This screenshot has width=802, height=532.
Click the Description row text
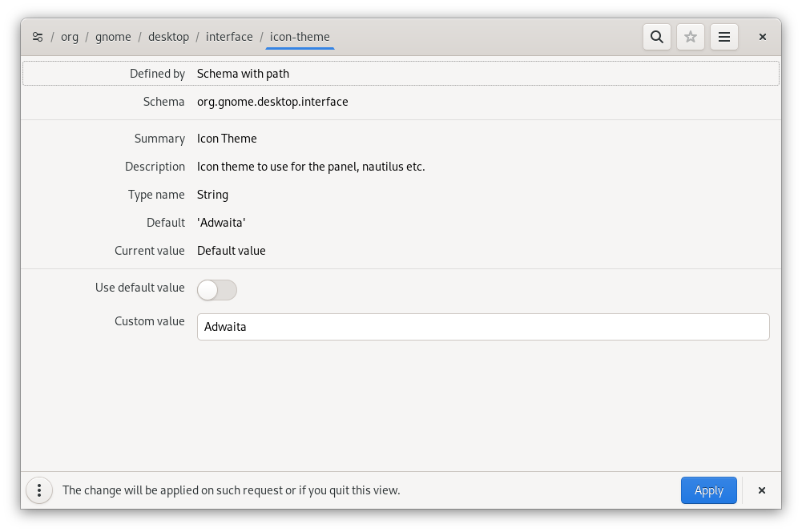point(311,167)
